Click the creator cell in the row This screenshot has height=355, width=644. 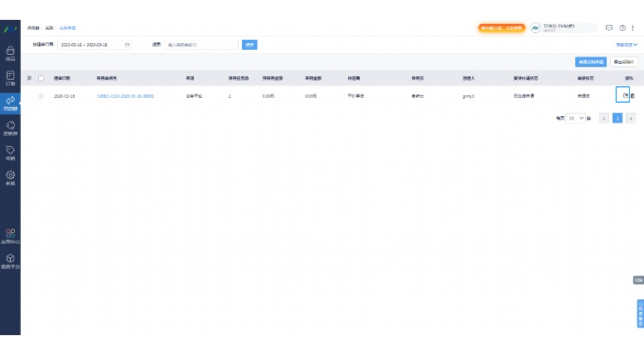[x=468, y=96]
